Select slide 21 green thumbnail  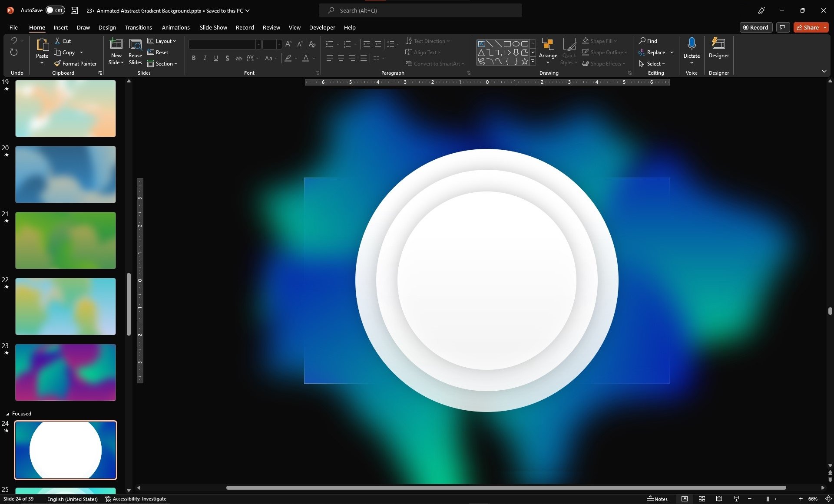pos(66,240)
